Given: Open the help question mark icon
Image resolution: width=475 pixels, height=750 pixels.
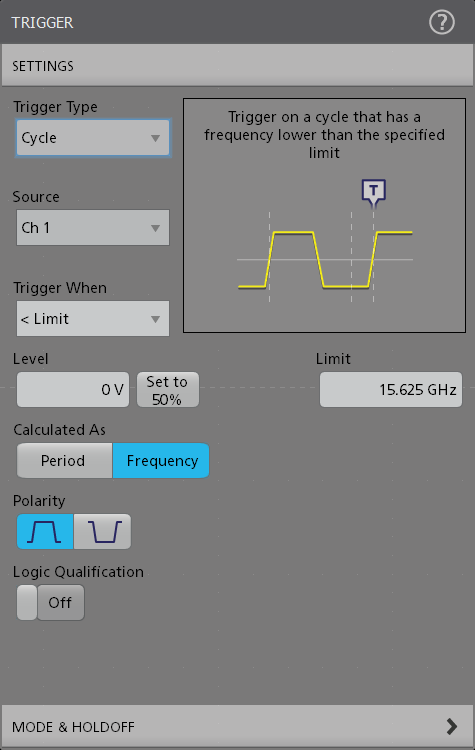Looking at the screenshot, I should click(442, 22).
